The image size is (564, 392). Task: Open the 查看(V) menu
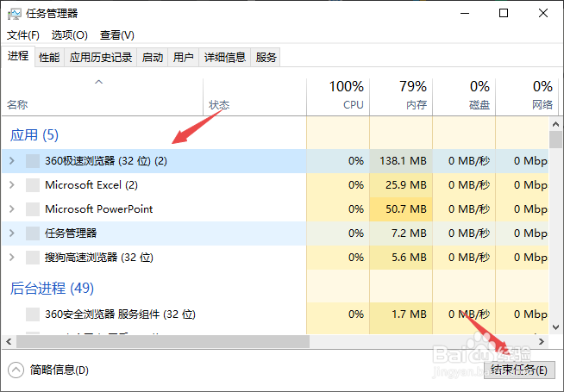(117, 35)
